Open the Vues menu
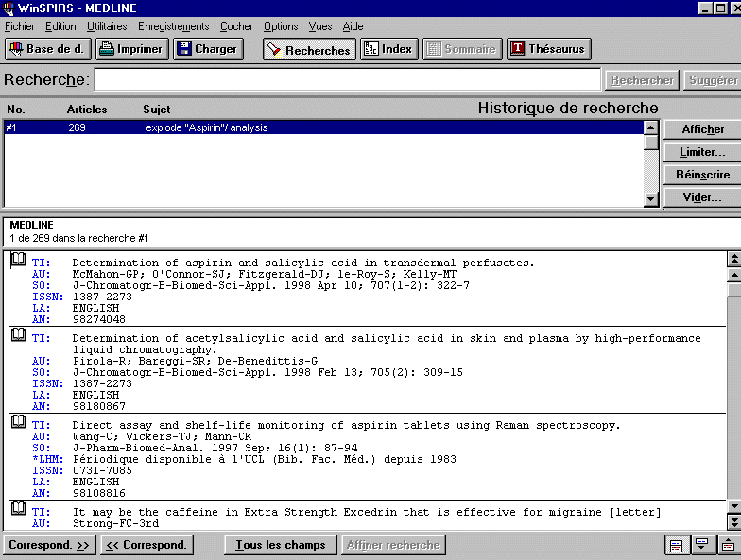This screenshot has width=741, height=560. tap(319, 26)
